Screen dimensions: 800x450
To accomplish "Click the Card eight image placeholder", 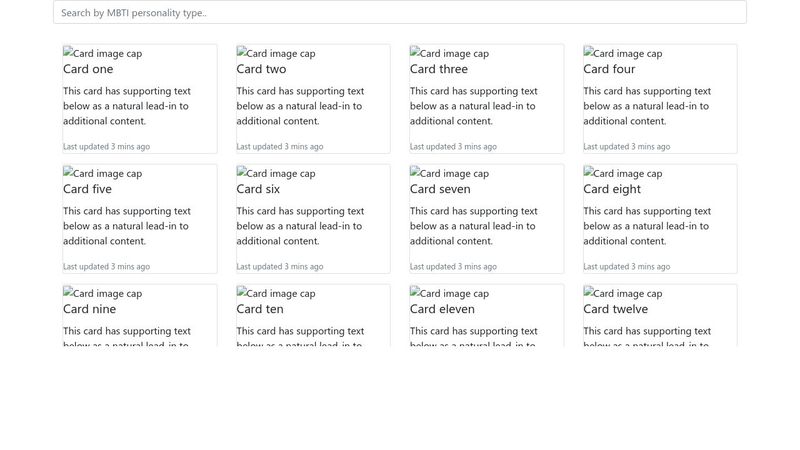I will tap(623, 174).
